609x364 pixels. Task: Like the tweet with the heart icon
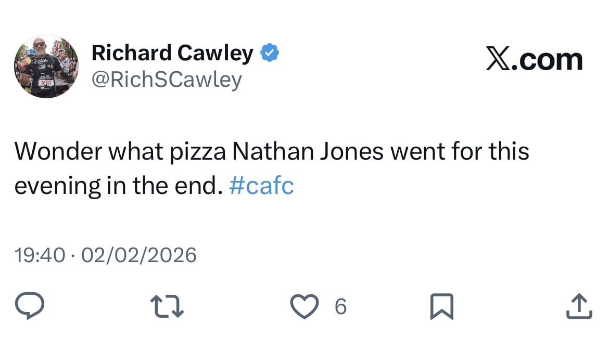point(304,306)
